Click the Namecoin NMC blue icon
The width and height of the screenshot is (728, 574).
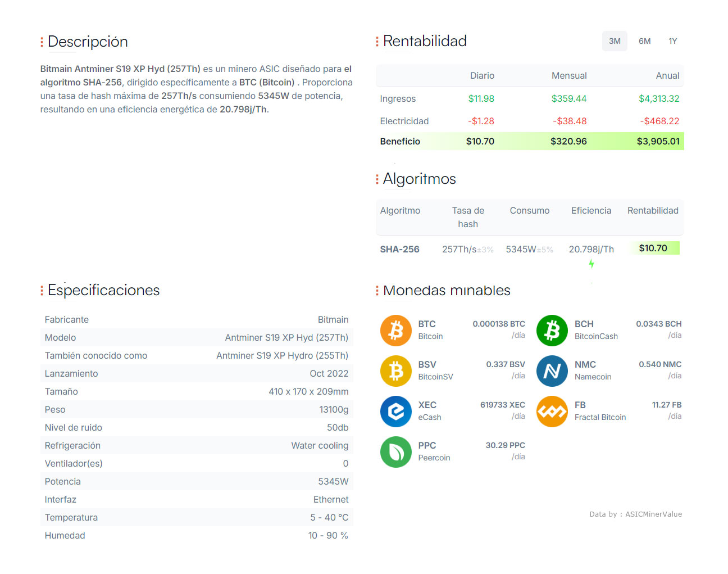(x=552, y=371)
